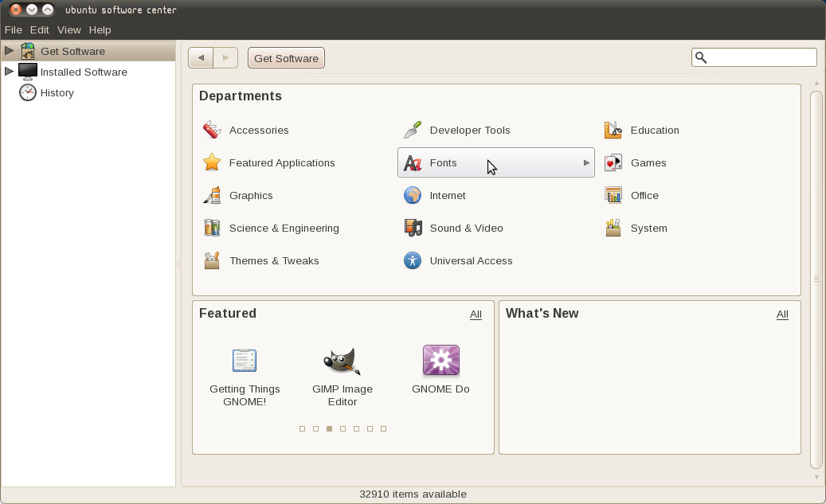Click the arrow on the Fonts button
This screenshot has height=504, width=826.
pos(586,162)
